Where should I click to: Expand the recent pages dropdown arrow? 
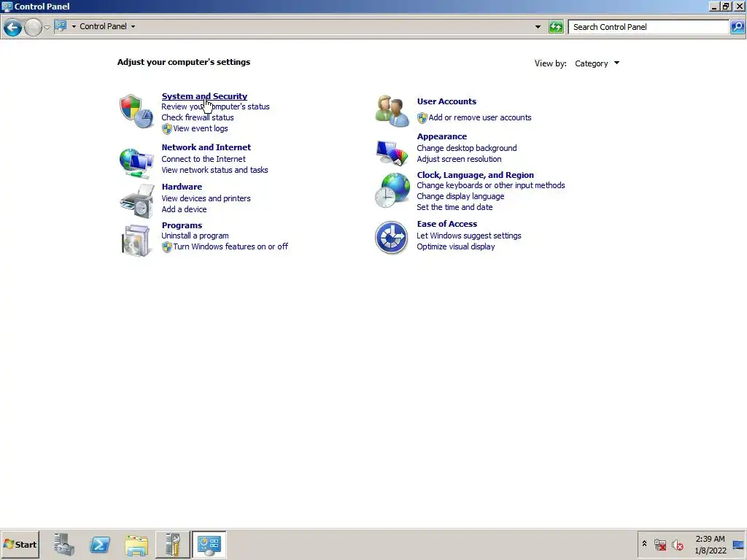47,27
